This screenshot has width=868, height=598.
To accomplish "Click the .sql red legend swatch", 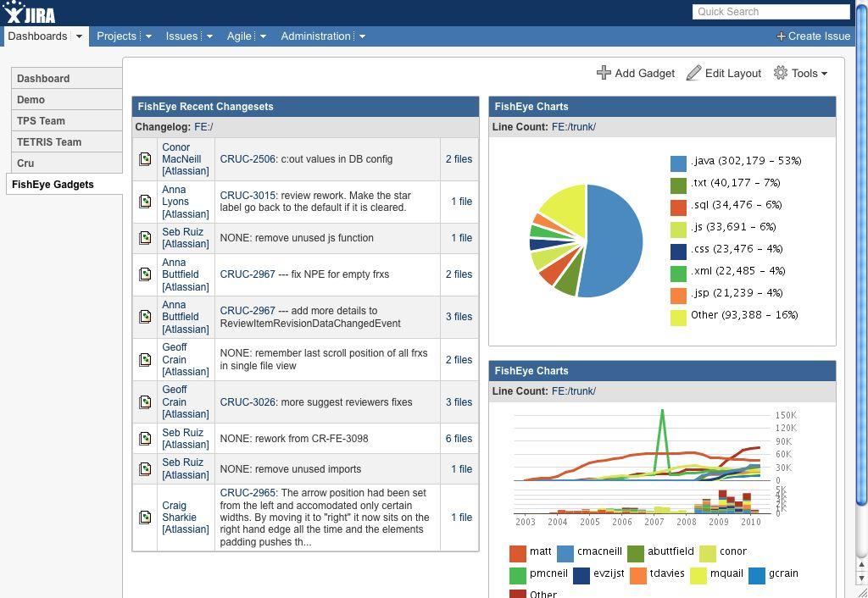I will [678, 208].
